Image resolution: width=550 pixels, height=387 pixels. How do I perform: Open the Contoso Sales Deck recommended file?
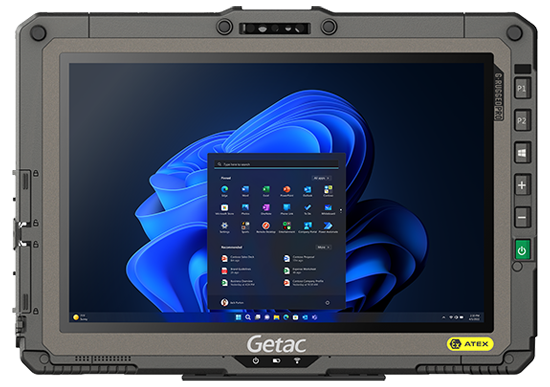(x=238, y=259)
